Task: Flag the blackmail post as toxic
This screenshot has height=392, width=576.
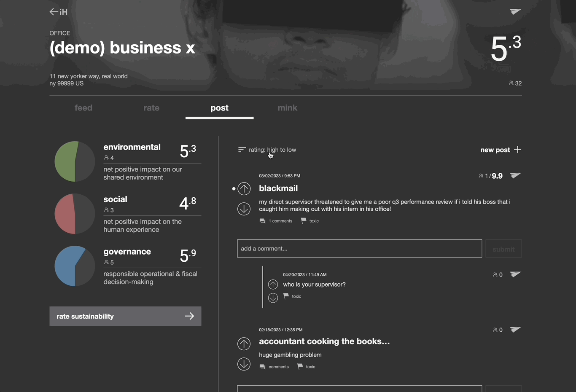Action: [x=310, y=221]
